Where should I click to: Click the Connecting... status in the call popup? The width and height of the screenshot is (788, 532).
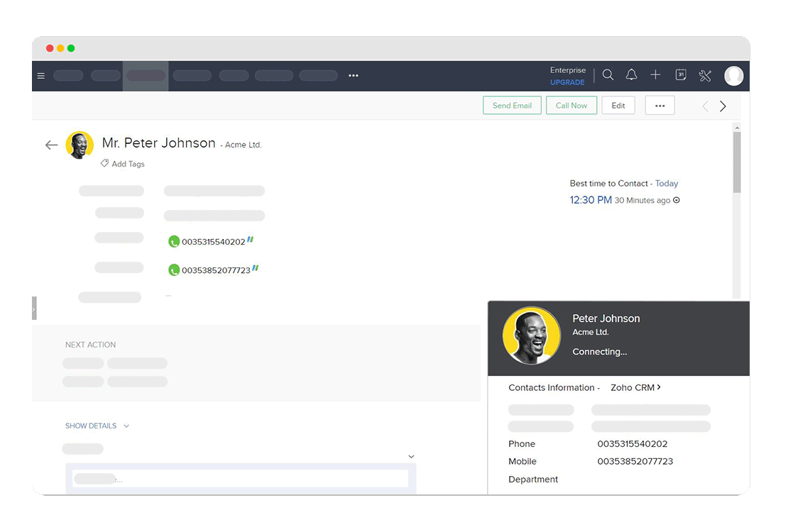[x=600, y=352]
